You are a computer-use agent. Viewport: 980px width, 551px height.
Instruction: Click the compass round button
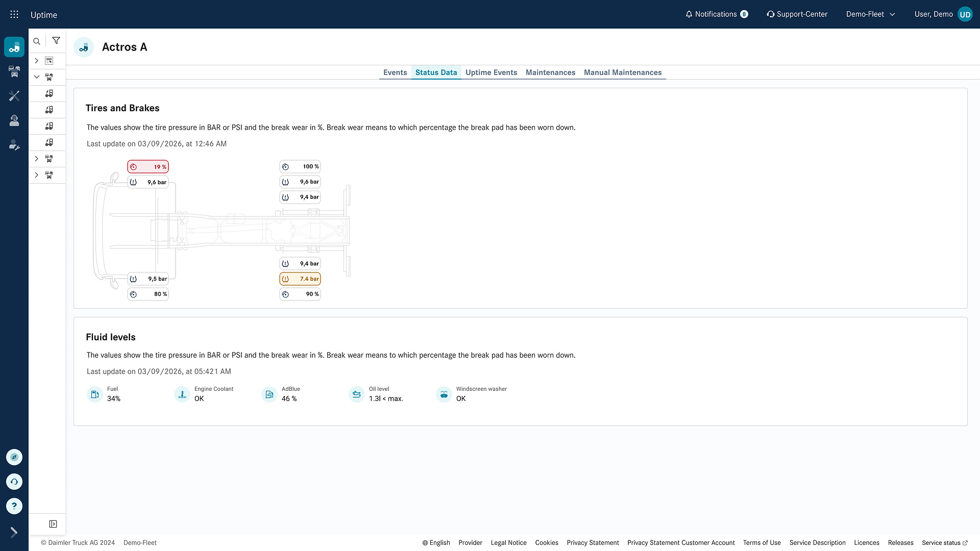tap(14, 457)
